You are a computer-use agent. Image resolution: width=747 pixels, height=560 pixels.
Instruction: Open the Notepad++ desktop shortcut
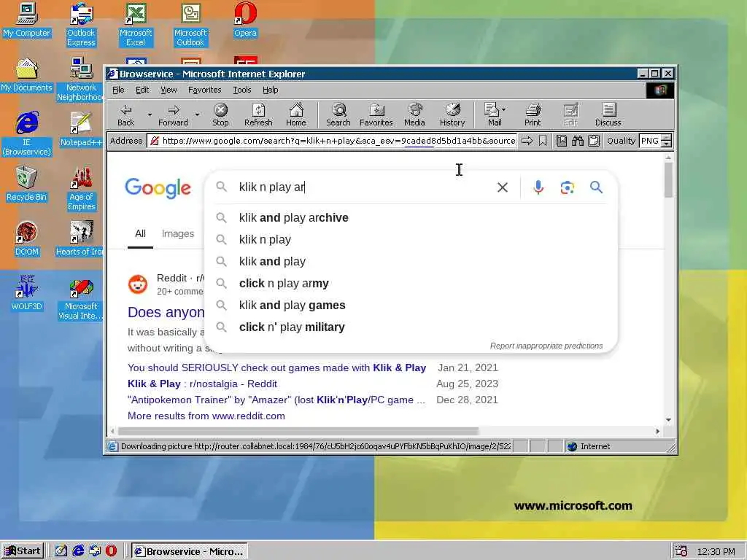coord(81,130)
